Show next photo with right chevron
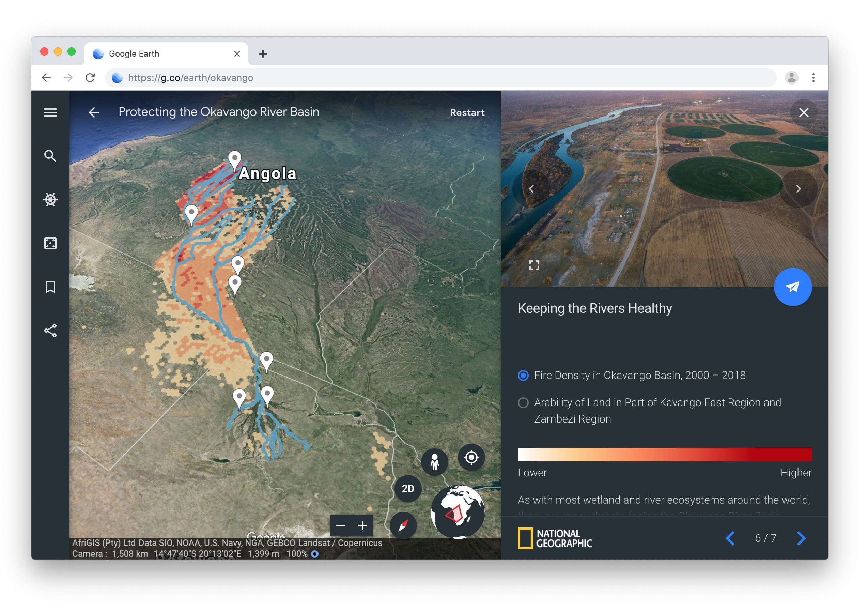This screenshot has height=612, width=868. point(799,189)
